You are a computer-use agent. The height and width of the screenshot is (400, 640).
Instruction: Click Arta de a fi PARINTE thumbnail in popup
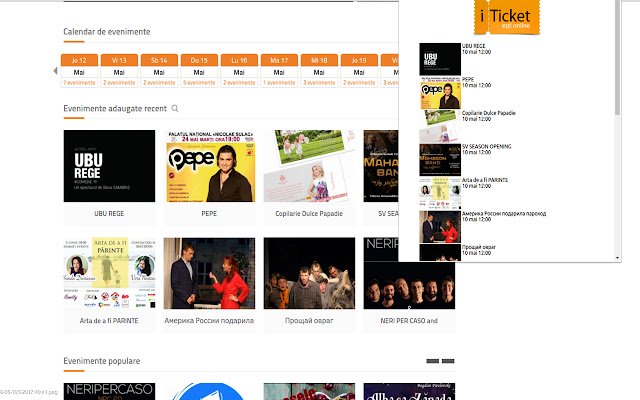tap(440, 193)
